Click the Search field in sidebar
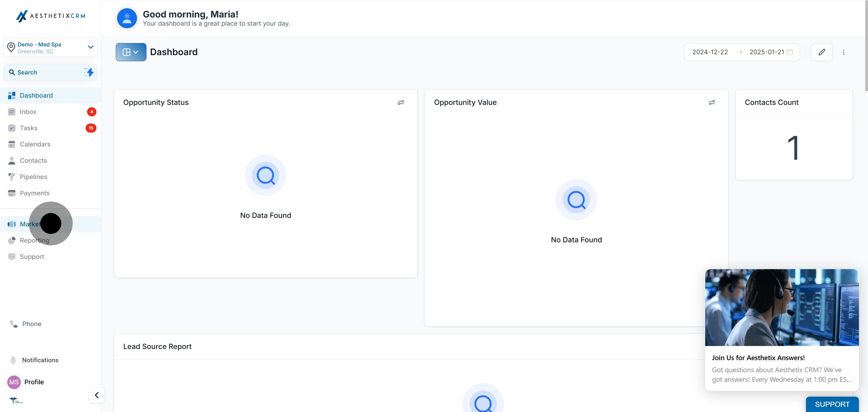The width and height of the screenshot is (868, 412). 44,72
